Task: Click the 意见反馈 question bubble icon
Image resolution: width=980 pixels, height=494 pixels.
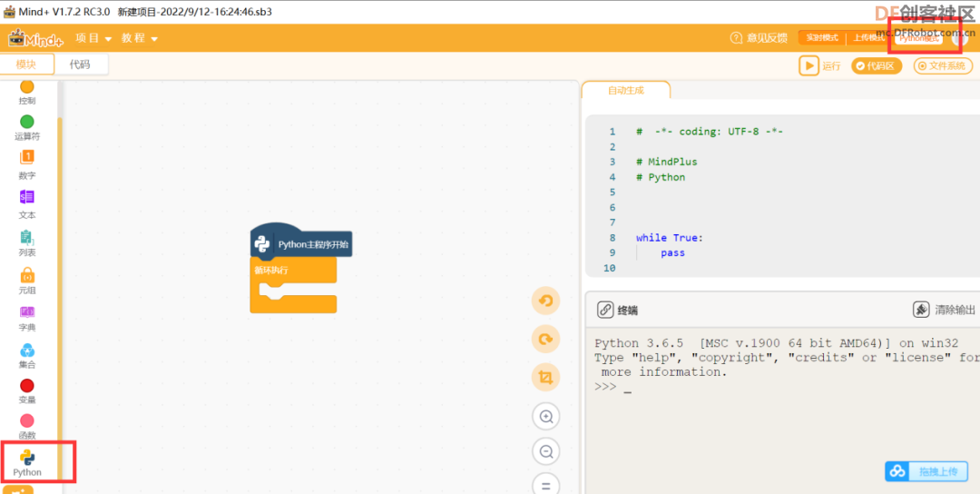Action: click(736, 37)
